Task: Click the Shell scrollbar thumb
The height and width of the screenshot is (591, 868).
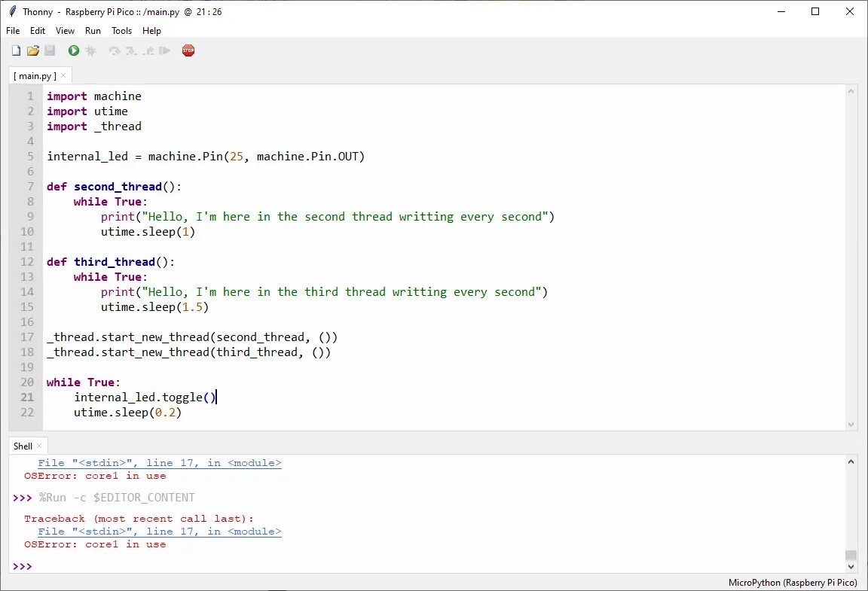Action: 851,555
